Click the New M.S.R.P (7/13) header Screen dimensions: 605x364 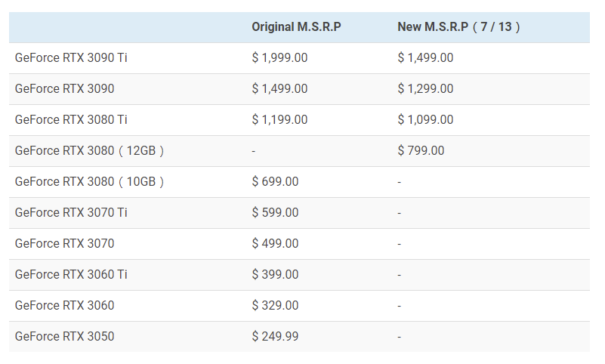459,27
